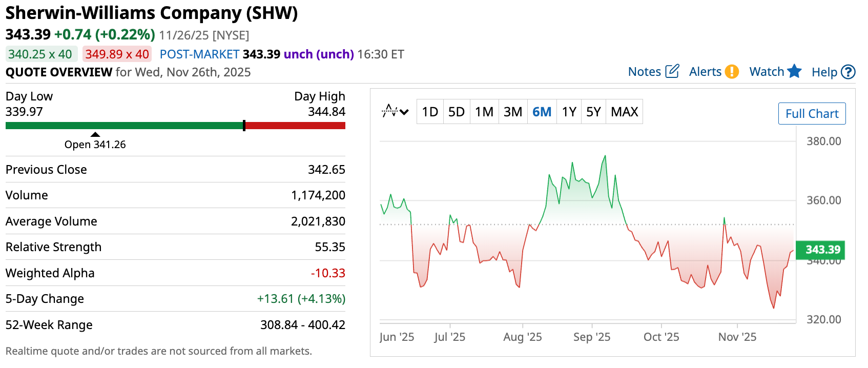Click the POST-MARKET label
Screen dimensions: 868x368
click(199, 54)
